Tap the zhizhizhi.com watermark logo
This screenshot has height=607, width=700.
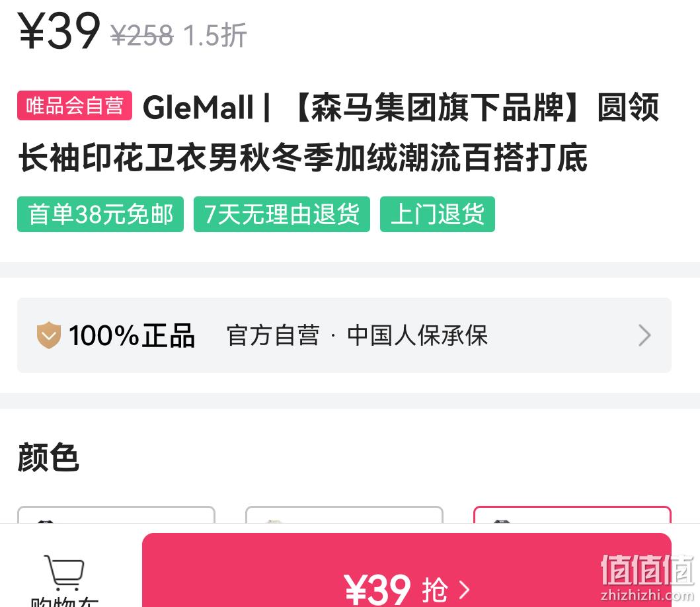pos(647,577)
